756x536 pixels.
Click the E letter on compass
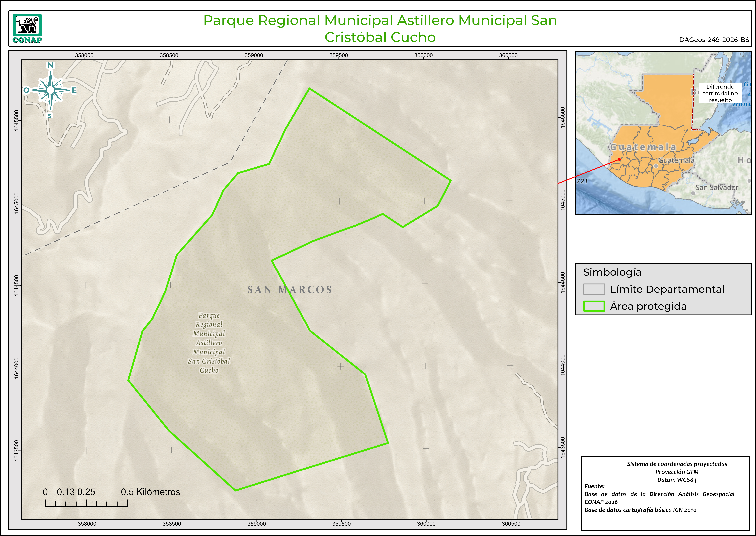pyautogui.click(x=74, y=90)
